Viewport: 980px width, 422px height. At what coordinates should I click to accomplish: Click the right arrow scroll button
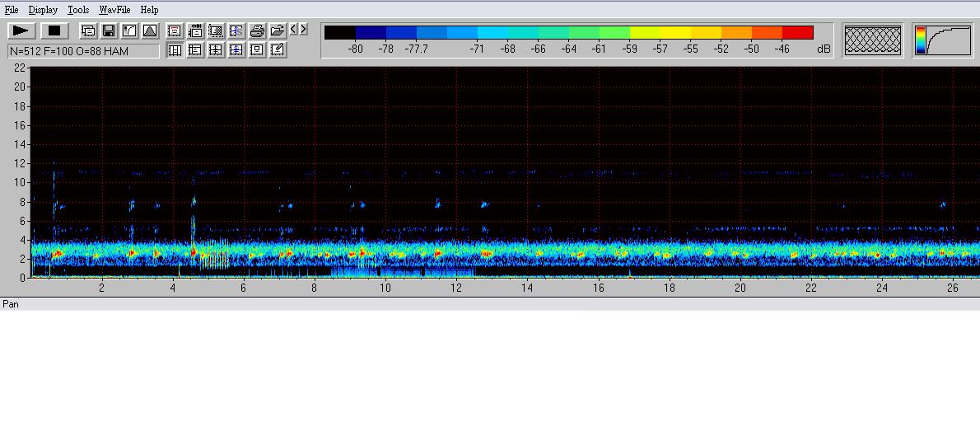(x=303, y=30)
